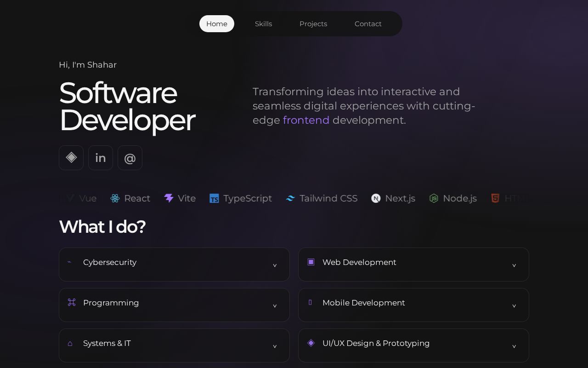Open the LinkedIn profile icon button
588x368 pixels.
[101, 158]
